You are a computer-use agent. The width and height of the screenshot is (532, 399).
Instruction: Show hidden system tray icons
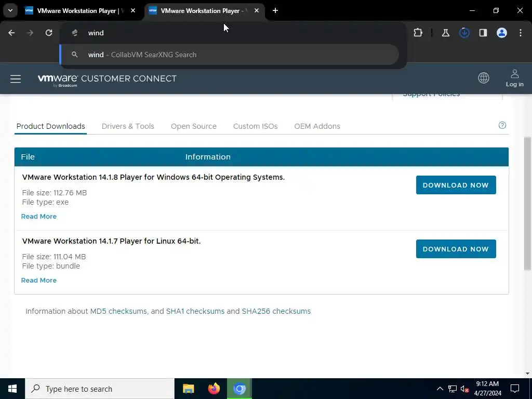440,389
